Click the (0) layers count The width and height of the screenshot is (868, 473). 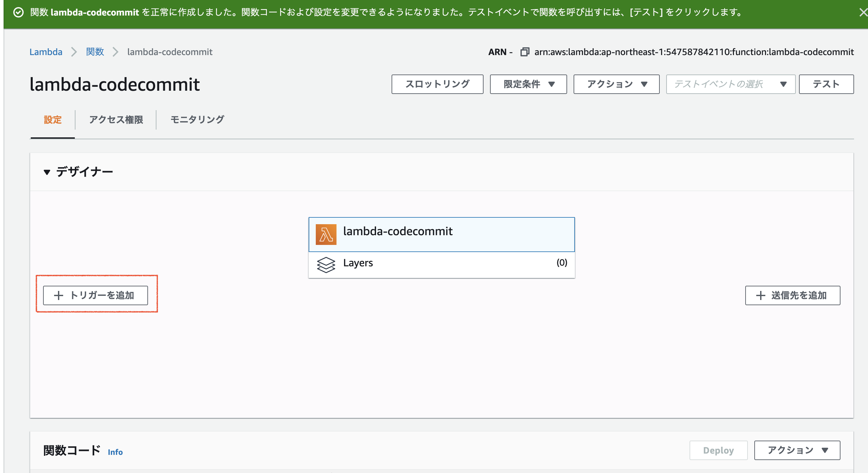pyautogui.click(x=562, y=263)
